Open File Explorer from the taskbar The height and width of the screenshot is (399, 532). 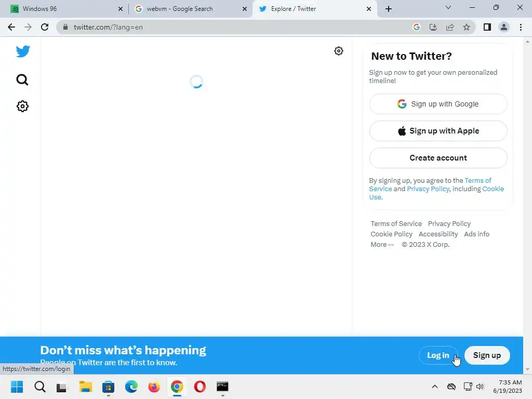tap(86, 387)
